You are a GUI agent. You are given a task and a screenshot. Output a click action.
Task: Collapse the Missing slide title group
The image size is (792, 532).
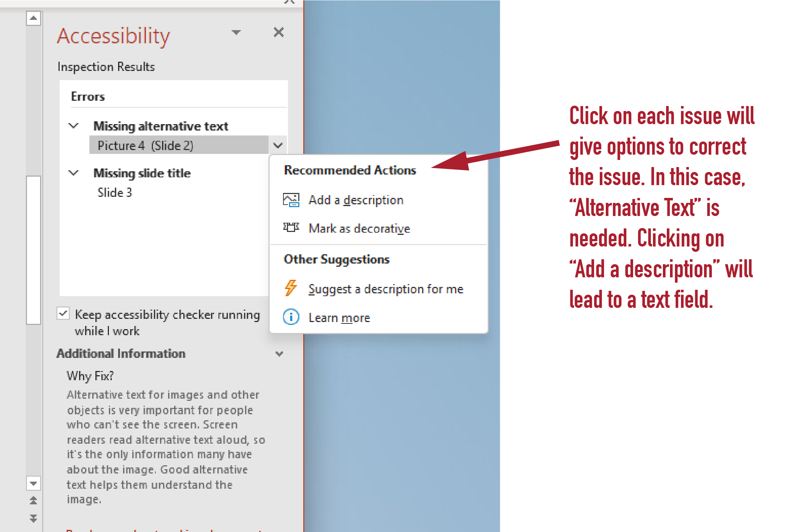click(x=73, y=173)
